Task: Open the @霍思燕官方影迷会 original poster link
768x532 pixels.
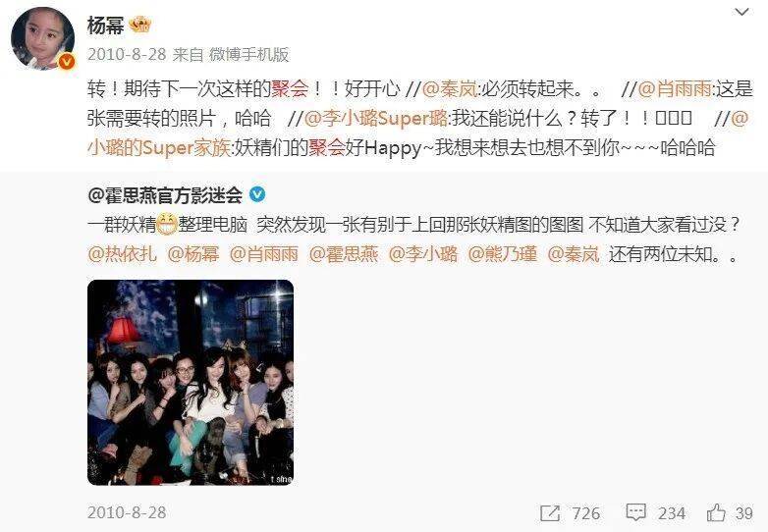Action: pos(165,195)
